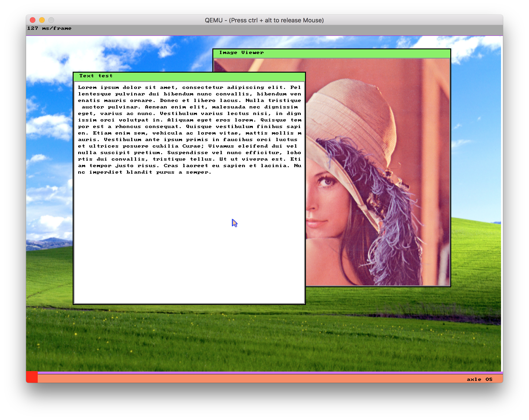
Task: Click the blue mouse cursor arrow
Action: click(x=234, y=223)
